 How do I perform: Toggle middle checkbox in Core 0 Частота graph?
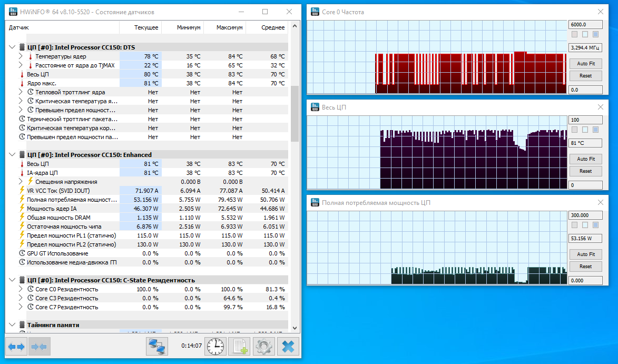[x=585, y=35]
